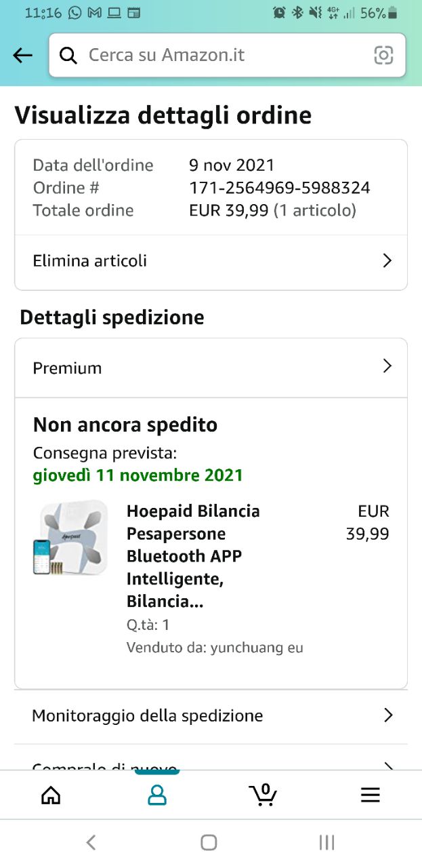Tap the order number 171-2564969-5988324
The width and height of the screenshot is (422, 868).
coord(279,188)
